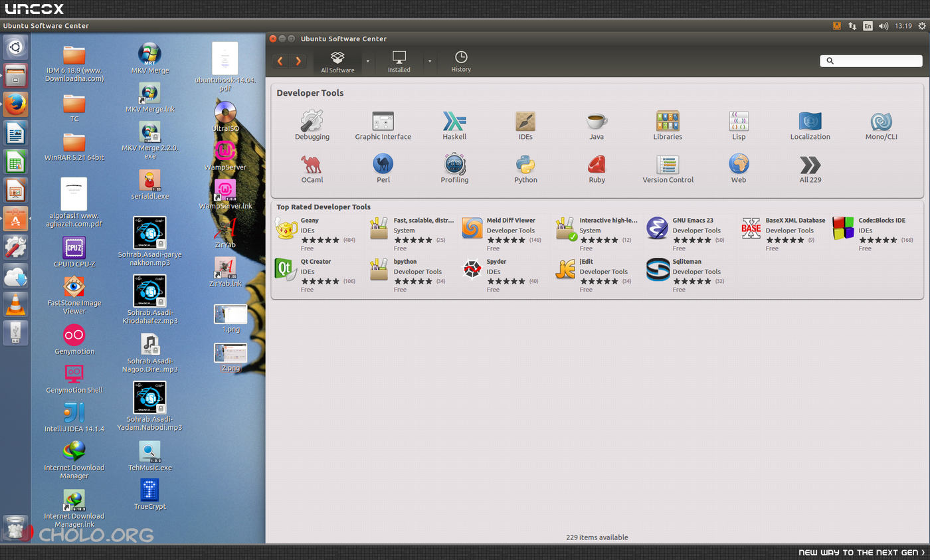930x560 pixels.
Task: Browse the Java category
Action: tap(597, 126)
